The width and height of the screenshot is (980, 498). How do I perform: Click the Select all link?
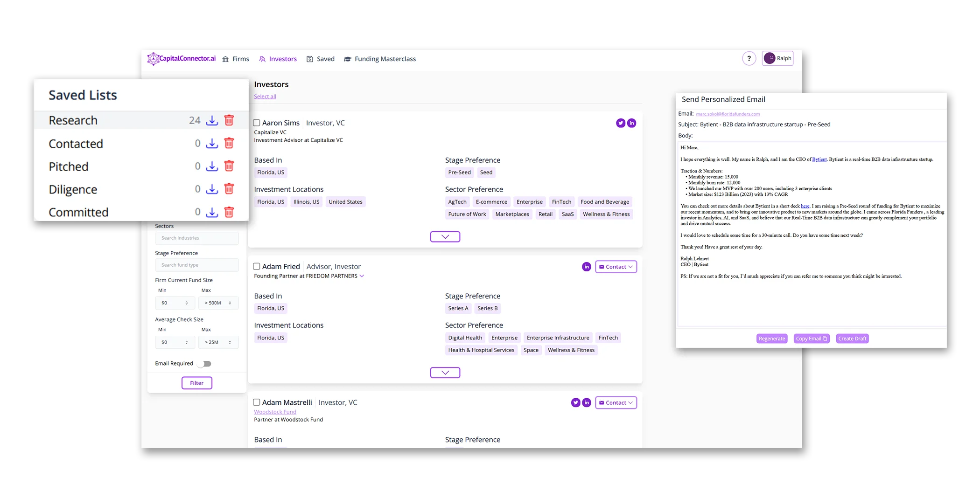265,97
